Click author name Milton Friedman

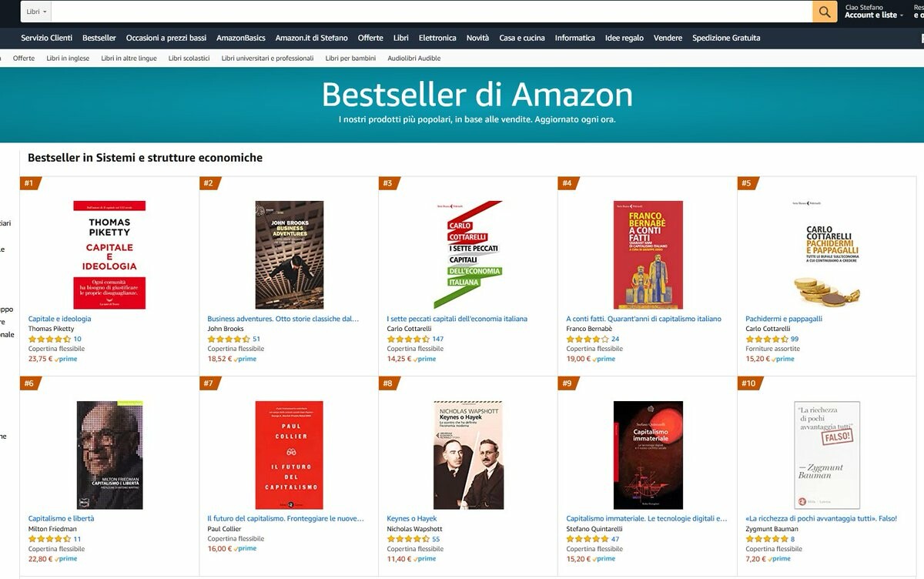(x=52, y=529)
